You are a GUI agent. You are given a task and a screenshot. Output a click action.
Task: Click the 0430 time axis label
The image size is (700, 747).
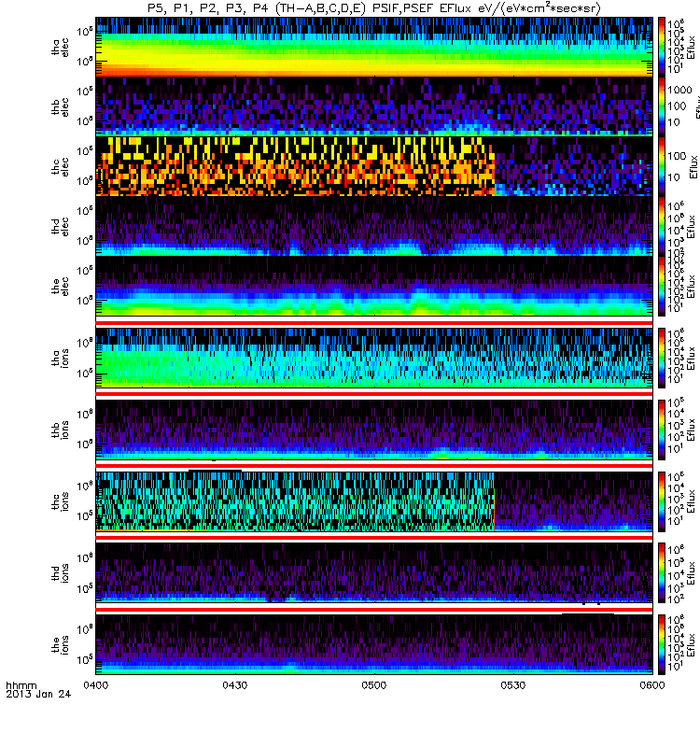coord(235,685)
